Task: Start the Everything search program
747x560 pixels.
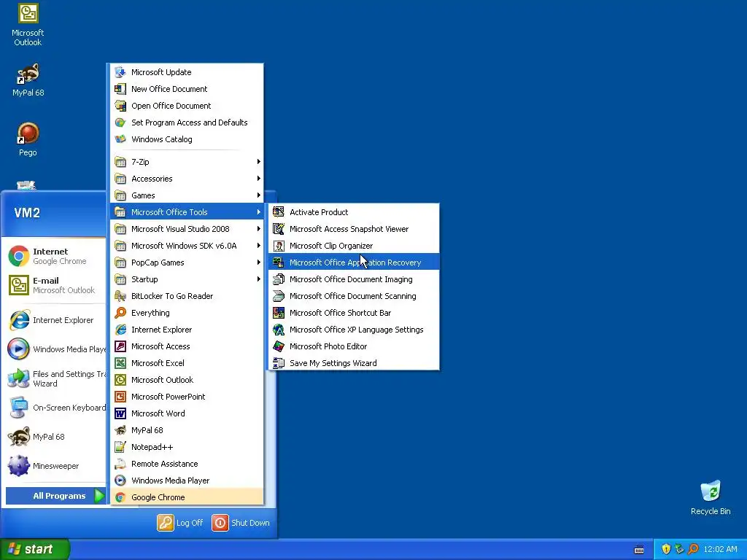Action: coord(187,313)
